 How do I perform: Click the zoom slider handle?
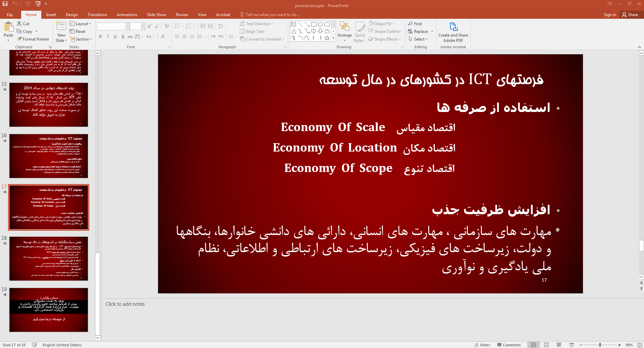(600, 345)
